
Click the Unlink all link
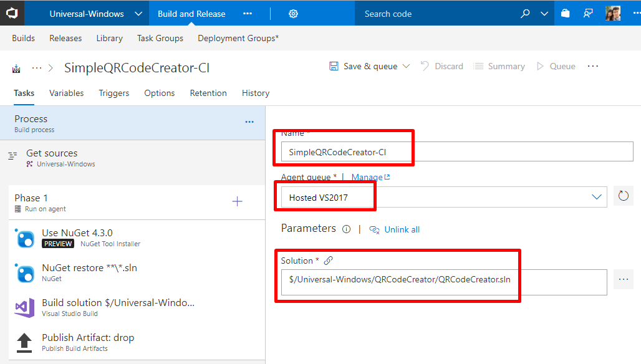pos(395,229)
